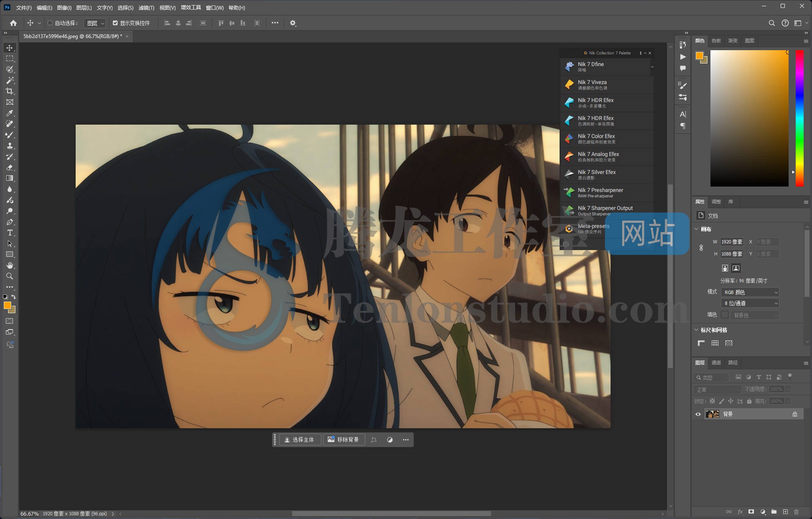Open the Image menu

[x=64, y=8]
